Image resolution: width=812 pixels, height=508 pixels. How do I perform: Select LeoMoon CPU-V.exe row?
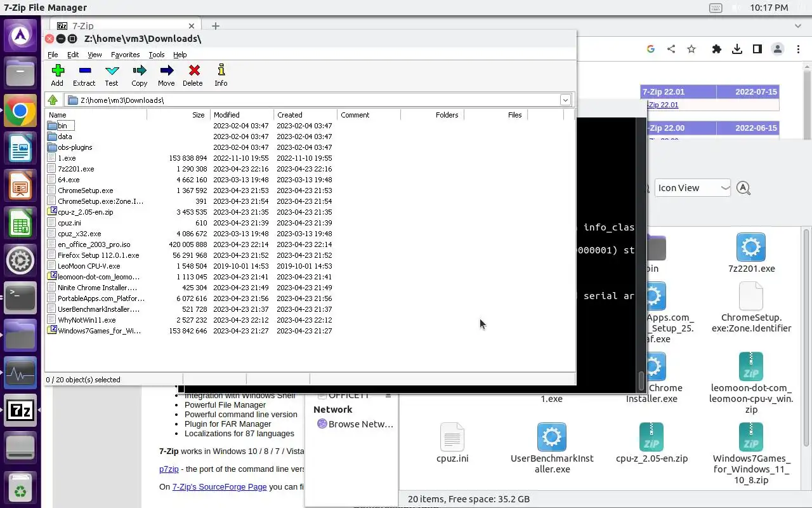89,266
